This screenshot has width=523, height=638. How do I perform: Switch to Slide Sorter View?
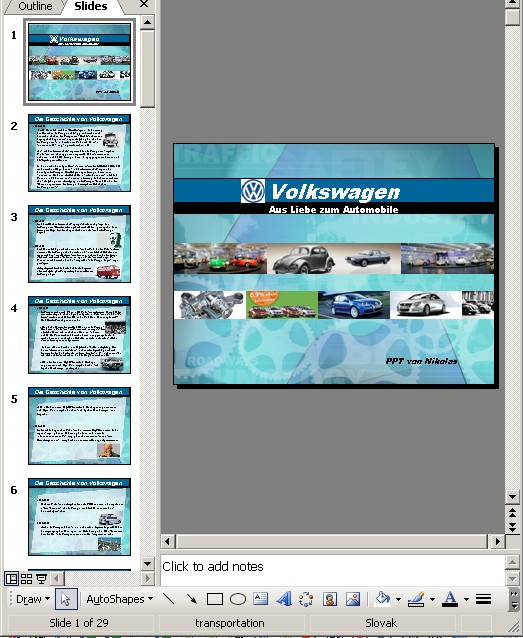tap(26, 578)
